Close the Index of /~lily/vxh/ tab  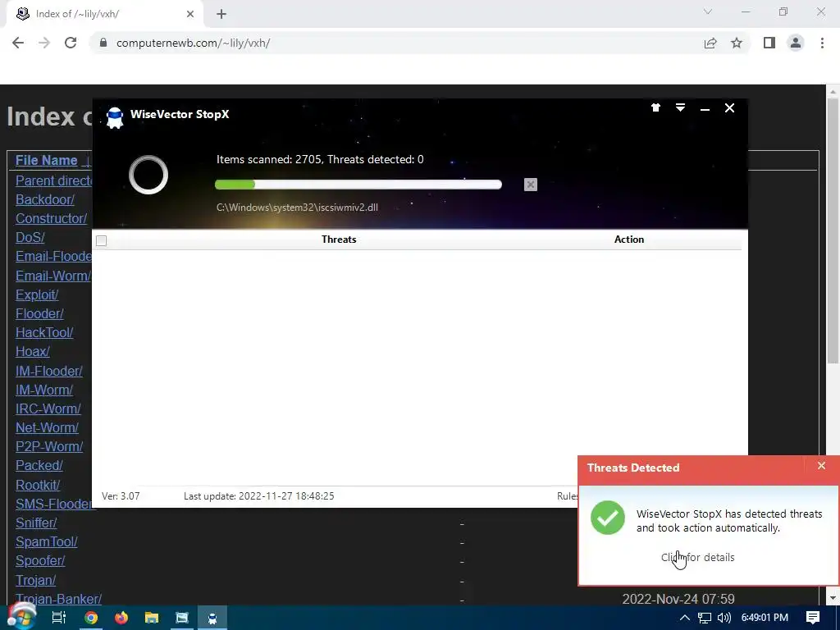click(189, 15)
